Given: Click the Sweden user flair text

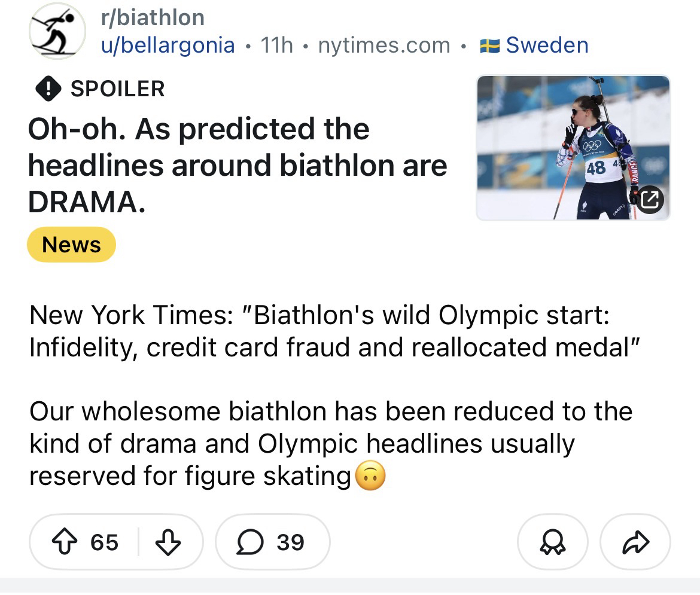Looking at the screenshot, I should click(547, 45).
